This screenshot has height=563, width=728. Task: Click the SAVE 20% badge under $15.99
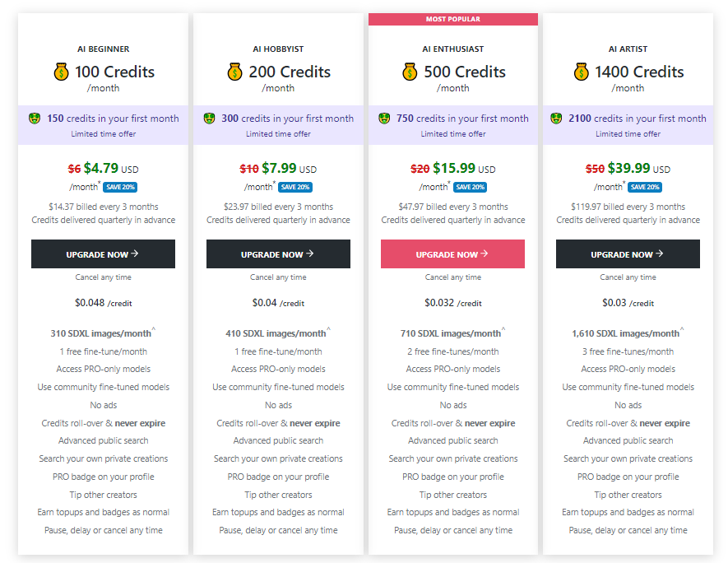pos(470,187)
